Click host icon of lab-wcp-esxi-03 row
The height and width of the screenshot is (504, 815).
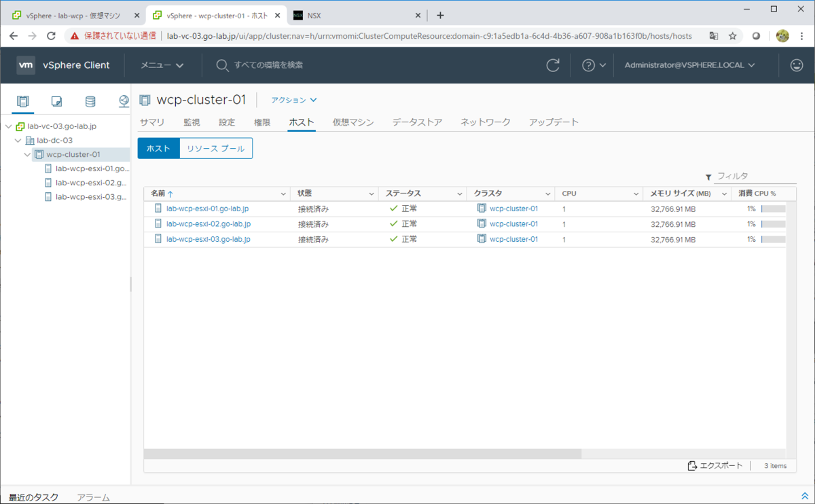[x=158, y=239]
